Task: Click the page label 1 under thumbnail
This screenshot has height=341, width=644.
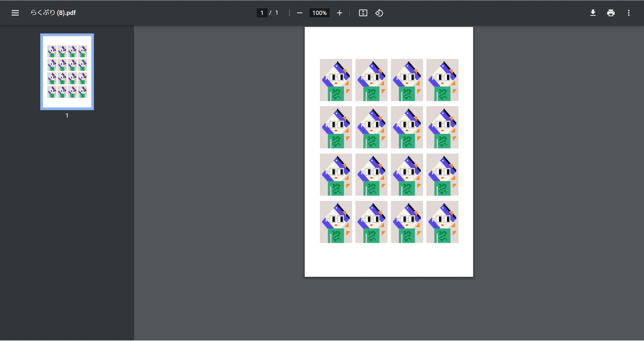Action: [x=67, y=115]
